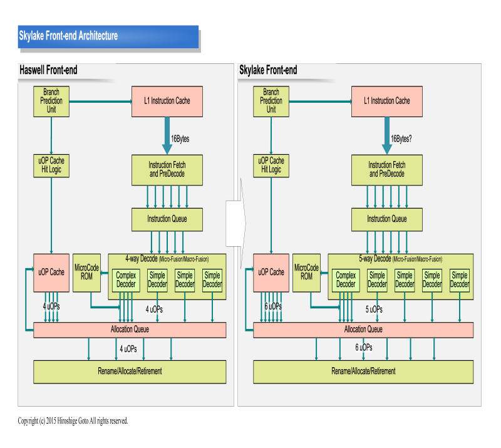Select the Skylake Complex Decoder box
Viewport: 501px width, 448px height.
tap(346, 280)
